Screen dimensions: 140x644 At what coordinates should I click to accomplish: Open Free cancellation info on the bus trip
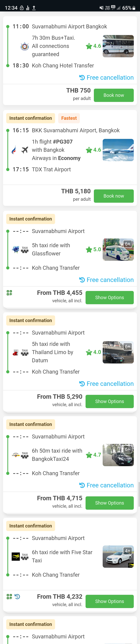pos(106,77)
